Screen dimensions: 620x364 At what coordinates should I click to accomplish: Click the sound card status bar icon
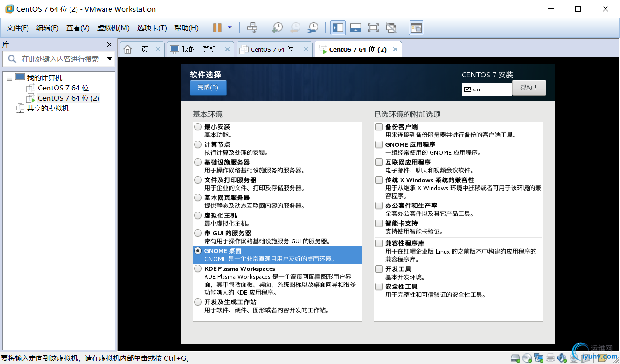[562, 358]
